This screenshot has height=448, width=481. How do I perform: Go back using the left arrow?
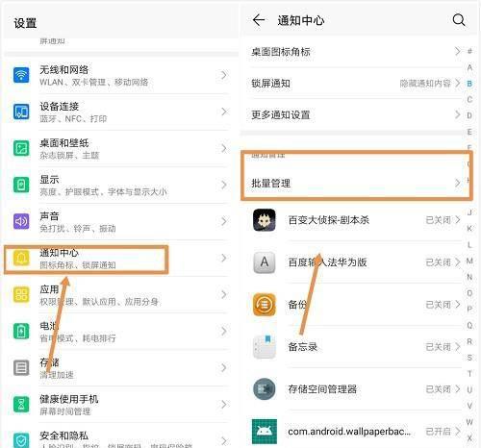pos(259,20)
